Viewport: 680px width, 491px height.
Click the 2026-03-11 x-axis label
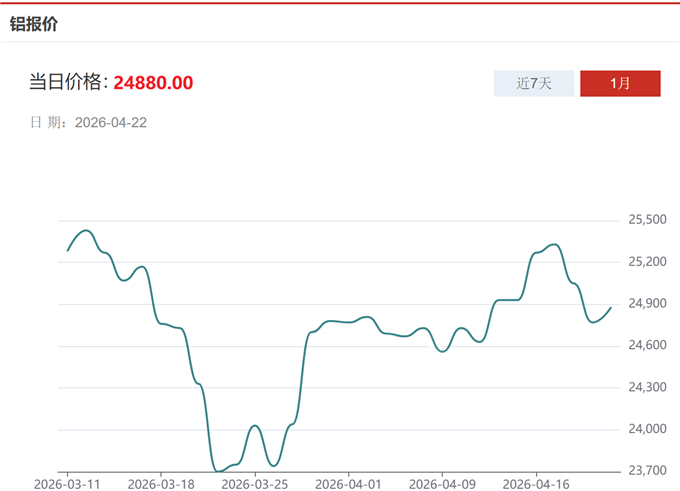pos(67,483)
